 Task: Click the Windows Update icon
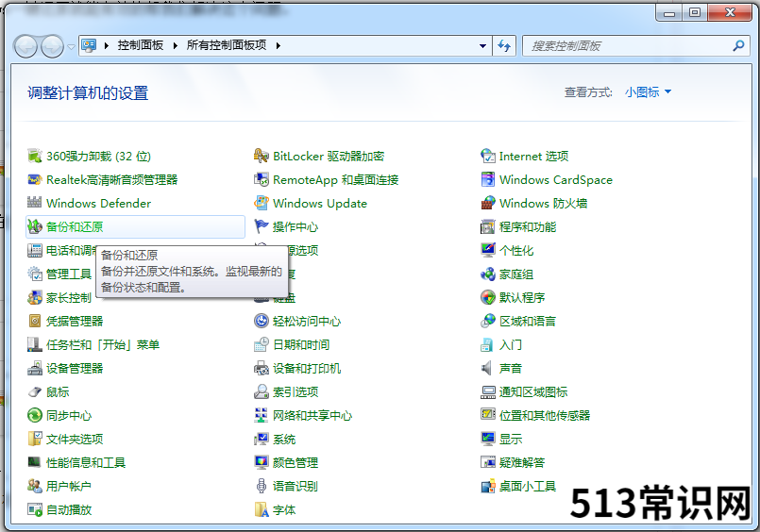[262, 203]
